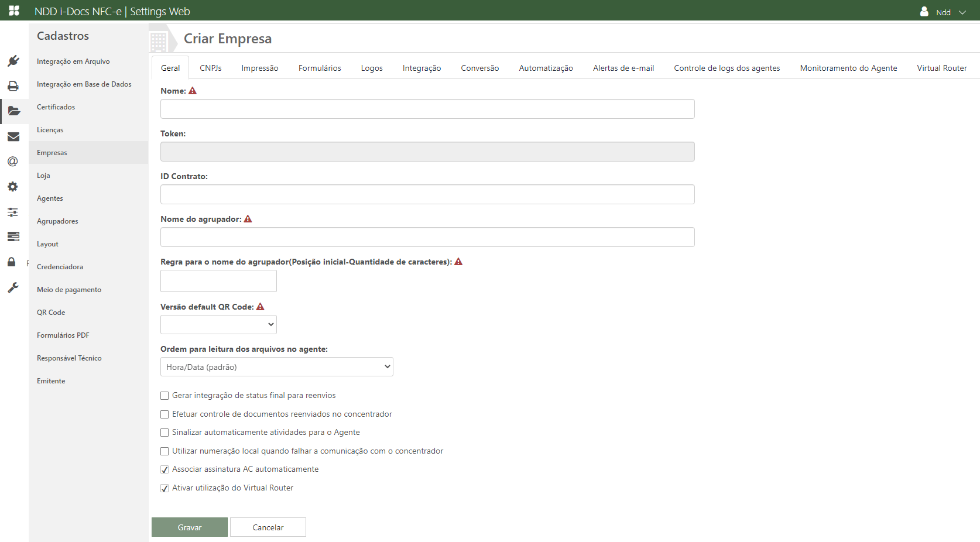This screenshot has height=542, width=980.
Task: Select the @ symbol sidebar icon
Action: coord(13,162)
